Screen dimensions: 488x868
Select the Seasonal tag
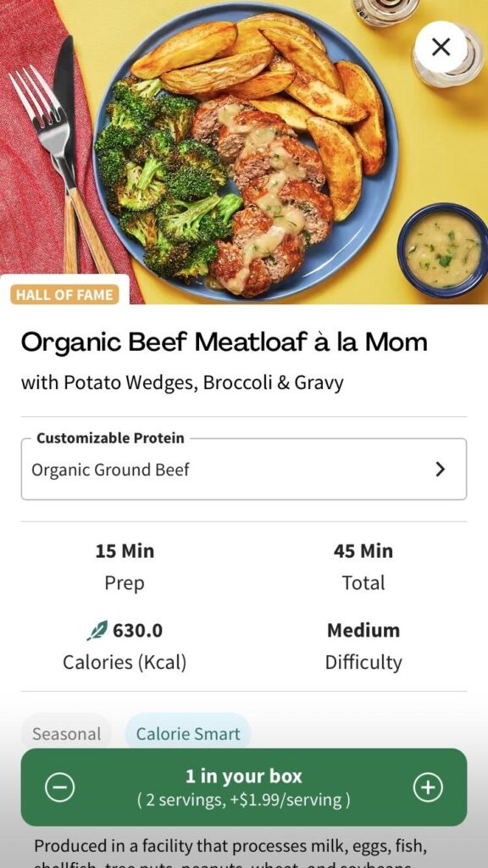click(x=66, y=734)
